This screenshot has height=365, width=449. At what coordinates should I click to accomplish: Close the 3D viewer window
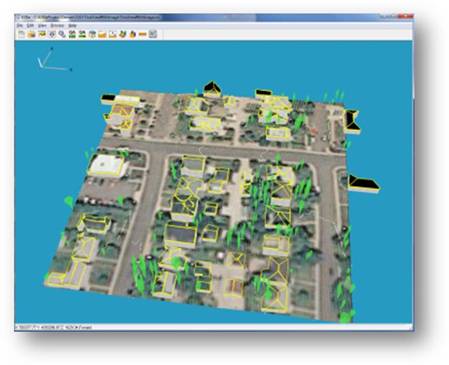click(x=406, y=16)
